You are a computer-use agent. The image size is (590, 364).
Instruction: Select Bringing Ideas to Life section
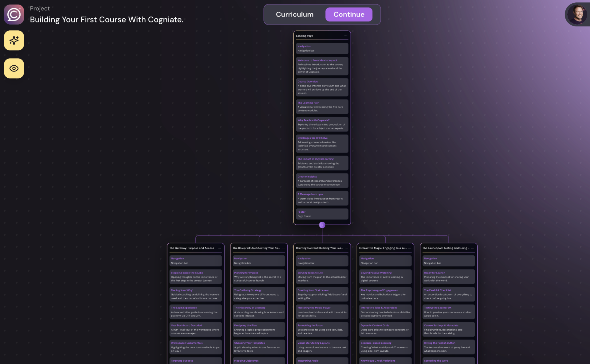click(322, 277)
